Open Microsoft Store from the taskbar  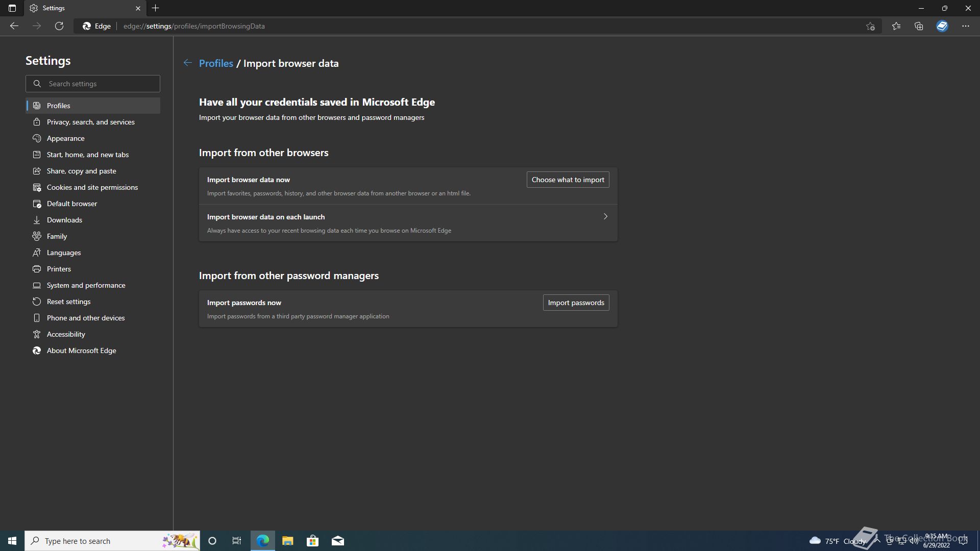(312, 541)
